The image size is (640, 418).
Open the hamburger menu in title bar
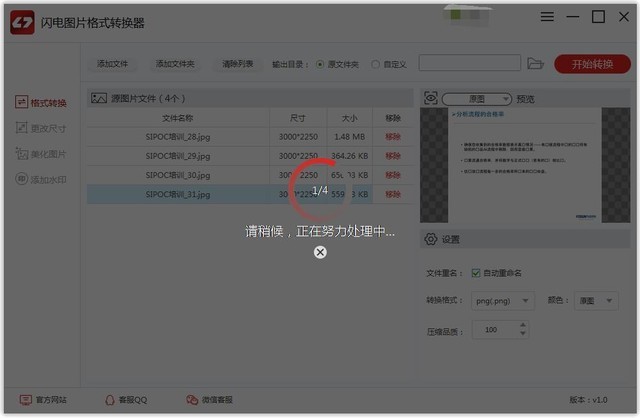pos(547,17)
